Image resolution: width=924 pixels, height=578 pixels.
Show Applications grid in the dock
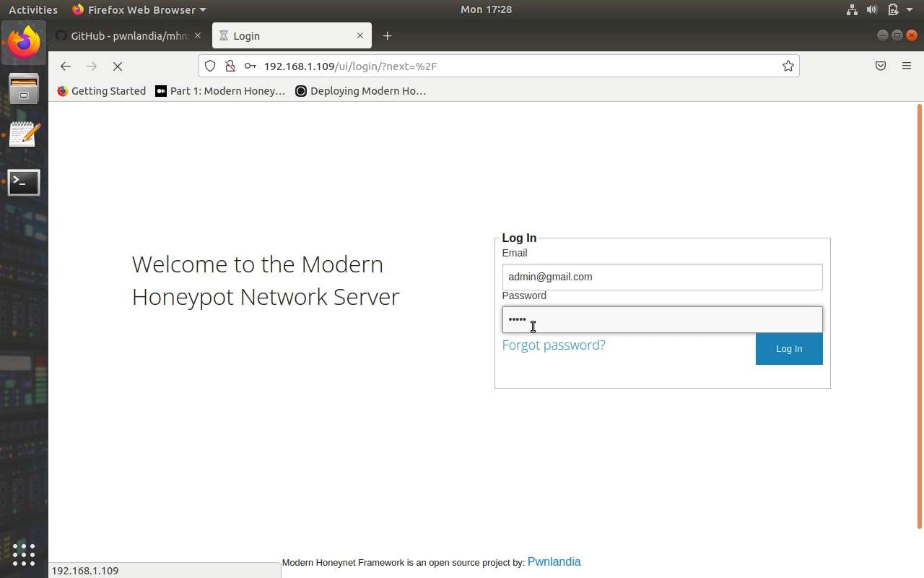pos(24,554)
